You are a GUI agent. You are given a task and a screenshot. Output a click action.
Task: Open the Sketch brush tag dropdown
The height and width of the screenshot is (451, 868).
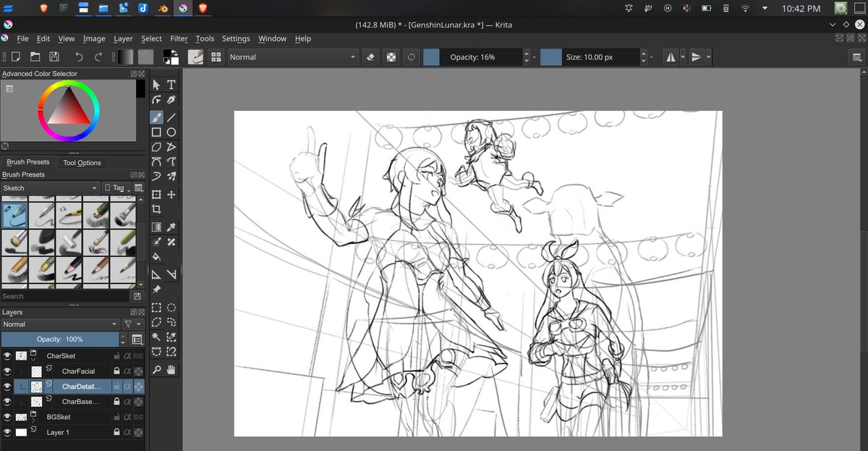[50, 187]
